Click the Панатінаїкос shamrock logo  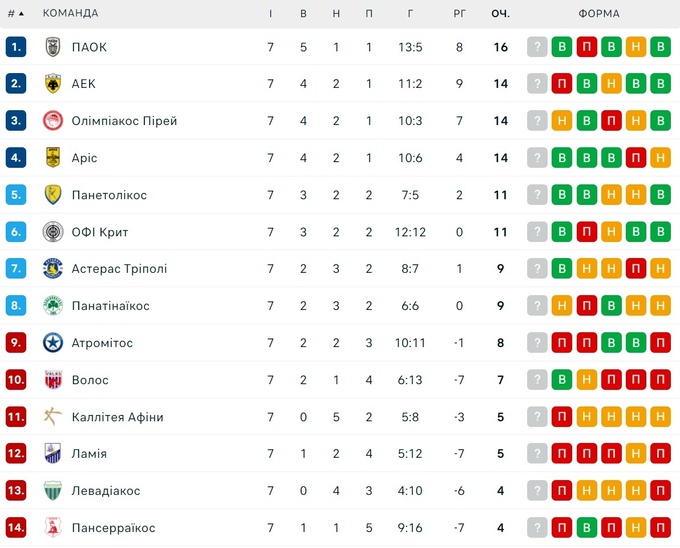[x=53, y=306]
